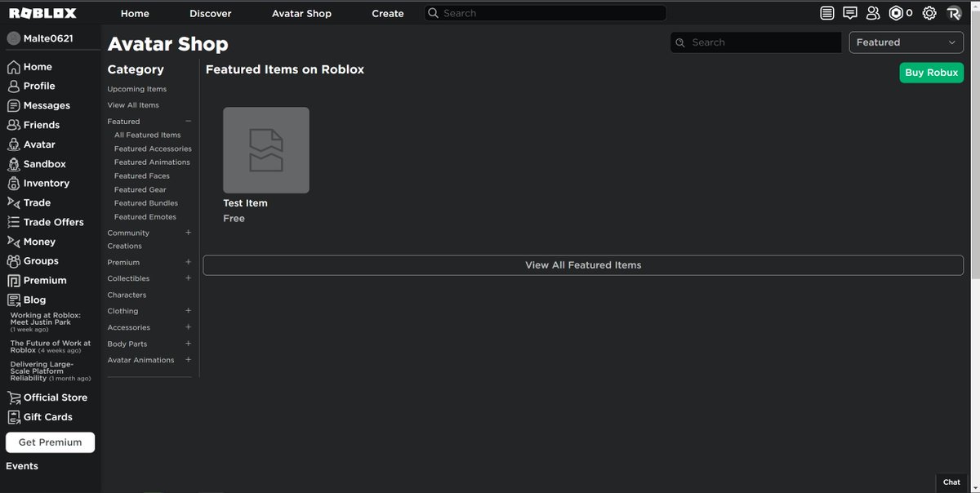Viewport: 980px width, 493px height.
Task: Open the settings gear icon
Action: pos(929,13)
